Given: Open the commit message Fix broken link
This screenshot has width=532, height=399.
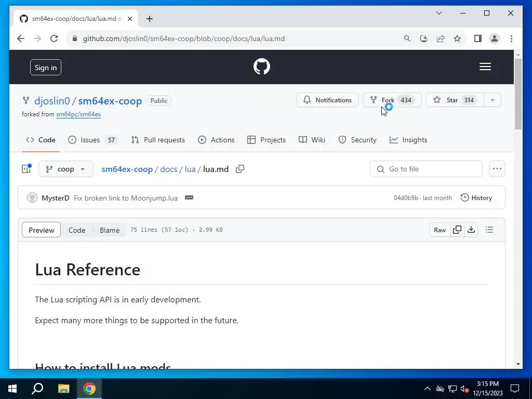Looking at the screenshot, I should pos(126,198).
